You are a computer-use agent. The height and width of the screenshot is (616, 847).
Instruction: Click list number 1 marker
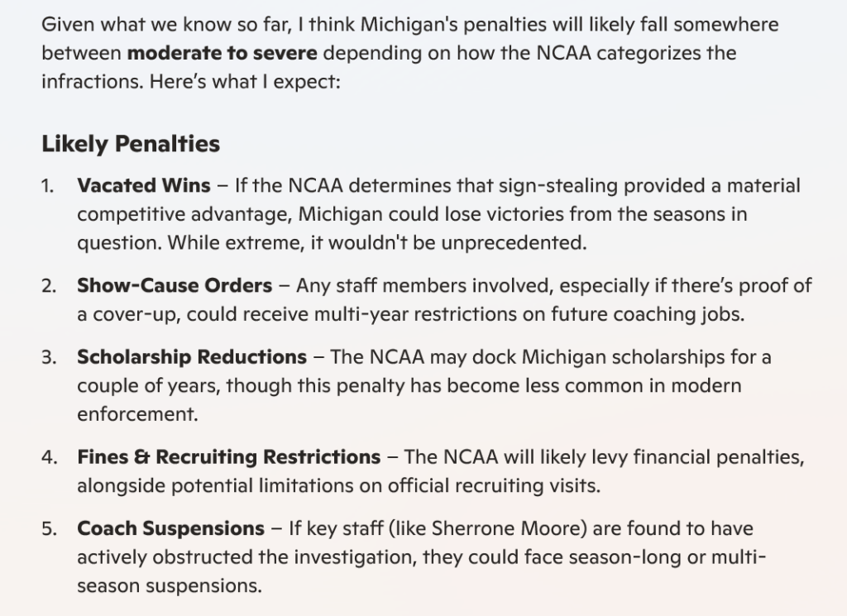click(47, 186)
